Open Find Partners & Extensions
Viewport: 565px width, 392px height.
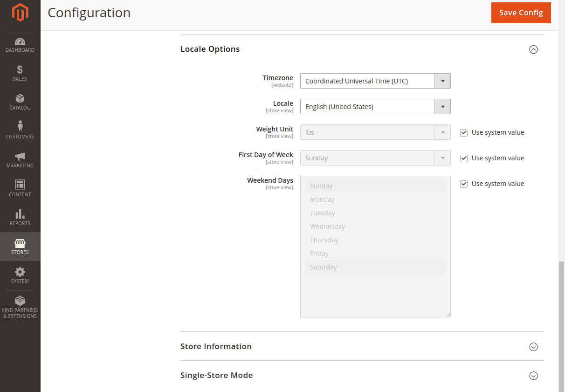point(20,307)
